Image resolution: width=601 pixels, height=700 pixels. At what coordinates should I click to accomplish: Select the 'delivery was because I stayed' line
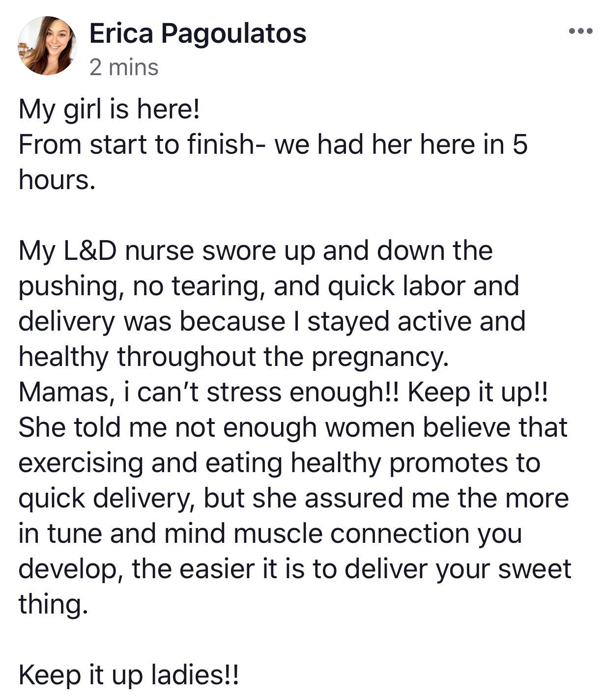pyautogui.click(x=272, y=322)
